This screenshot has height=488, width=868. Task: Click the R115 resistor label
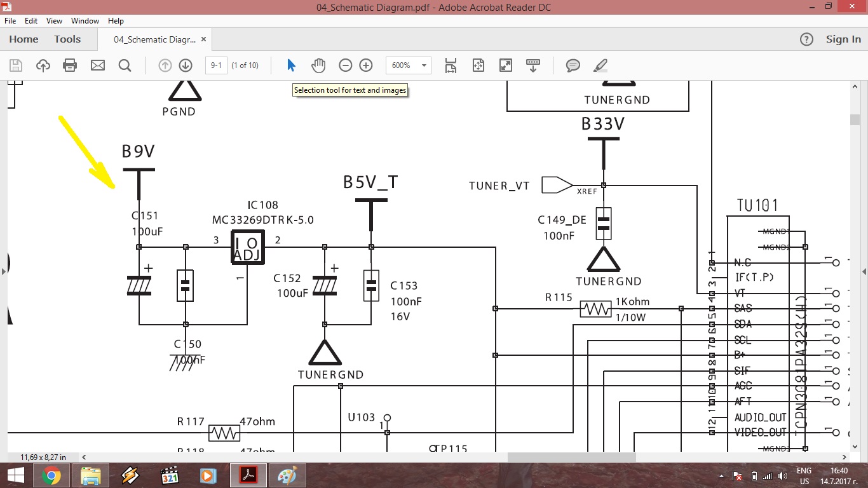coord(559,297)
